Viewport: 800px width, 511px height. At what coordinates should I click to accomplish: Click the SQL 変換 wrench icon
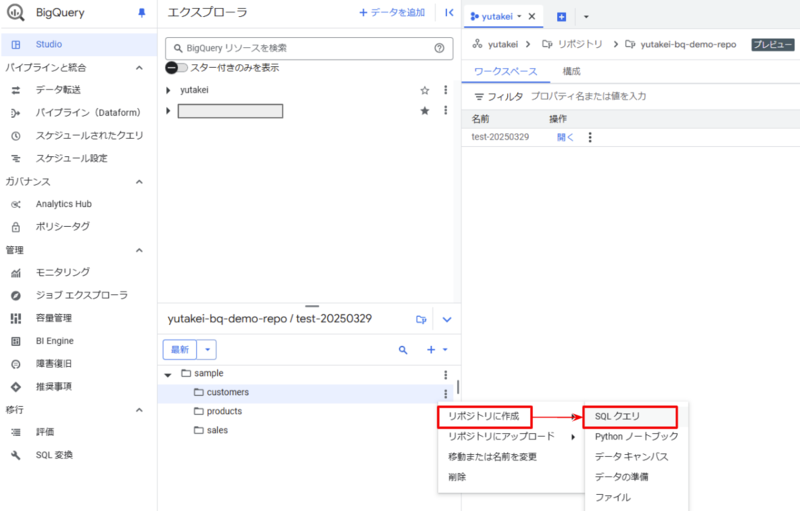(16, 455)
